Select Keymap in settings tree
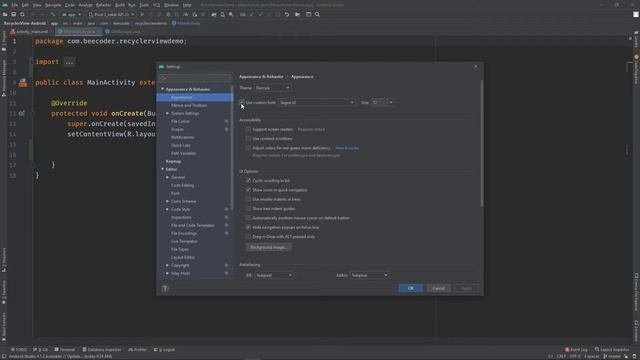 coord(173,161)
